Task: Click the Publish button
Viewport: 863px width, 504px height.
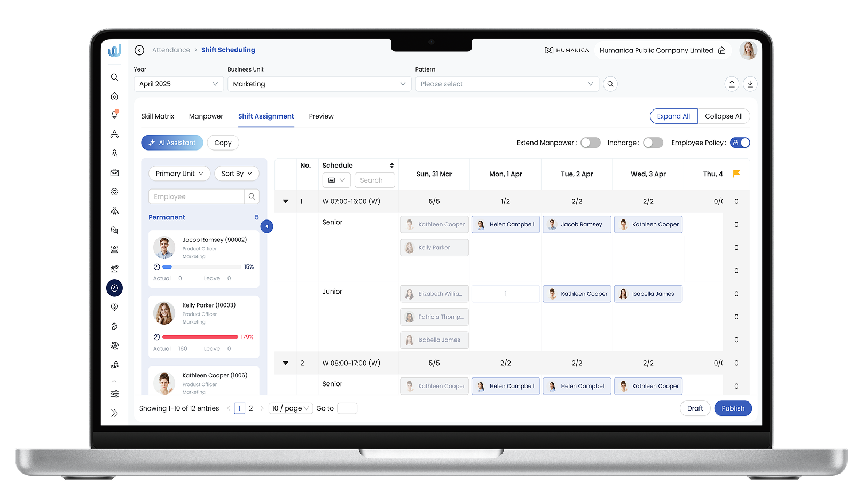Action: 733,408
